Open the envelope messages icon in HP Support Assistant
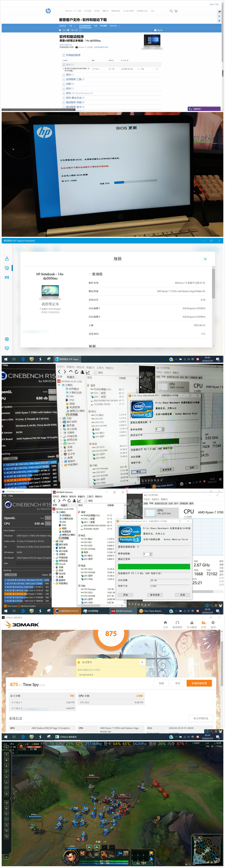 click(7, 277)
